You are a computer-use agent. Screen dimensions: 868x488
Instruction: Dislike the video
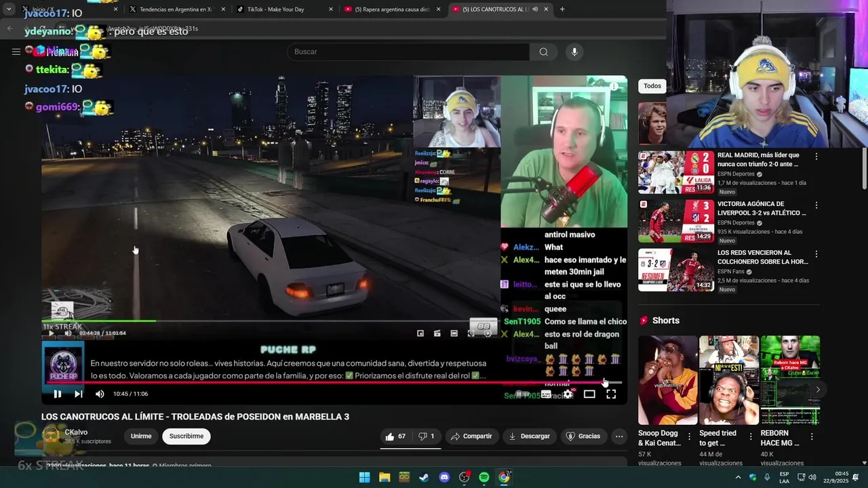coord(427,436)
